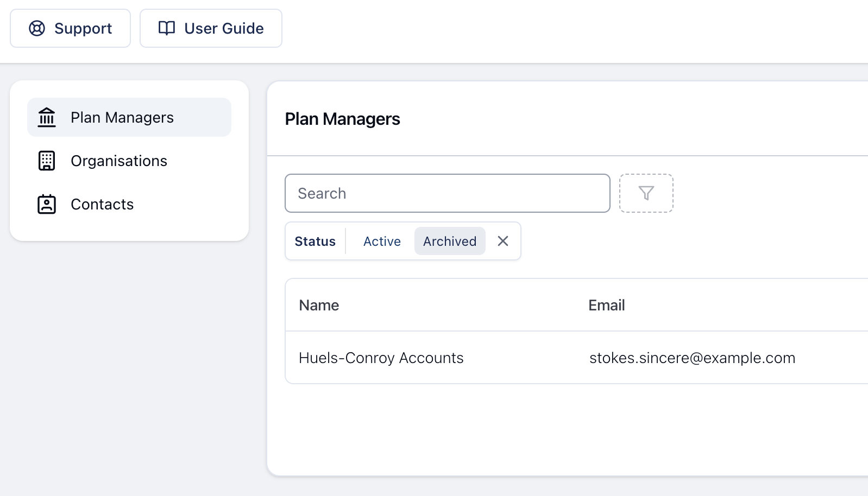Click the stokes.sincere@example.com email cell

coord(692,358)
